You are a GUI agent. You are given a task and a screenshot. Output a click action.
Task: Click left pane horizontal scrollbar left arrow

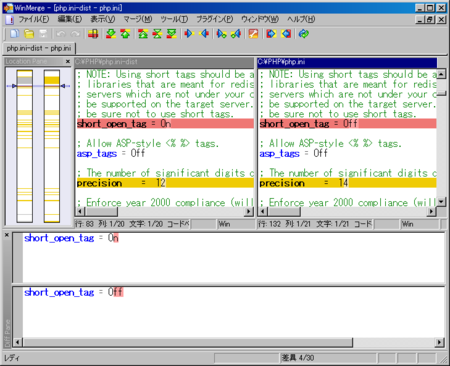(x=80, y=211)
